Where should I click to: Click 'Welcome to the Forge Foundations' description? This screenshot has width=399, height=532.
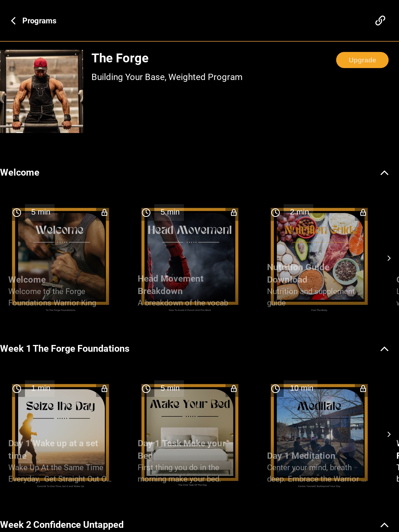coord(52,297)
